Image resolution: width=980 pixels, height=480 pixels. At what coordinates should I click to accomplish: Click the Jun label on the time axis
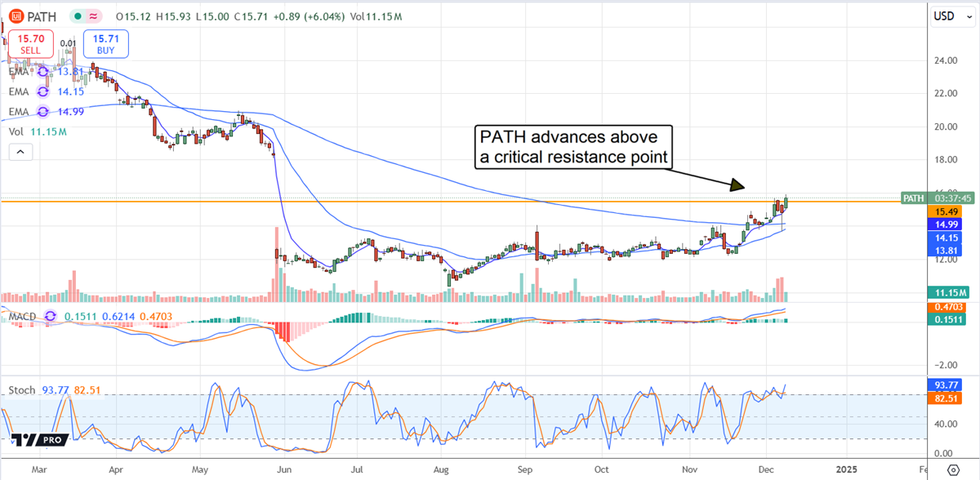[283, 469]
